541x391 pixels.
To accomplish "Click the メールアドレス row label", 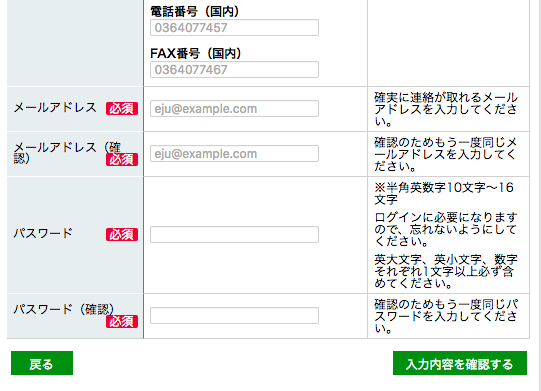I will [55, 108].
